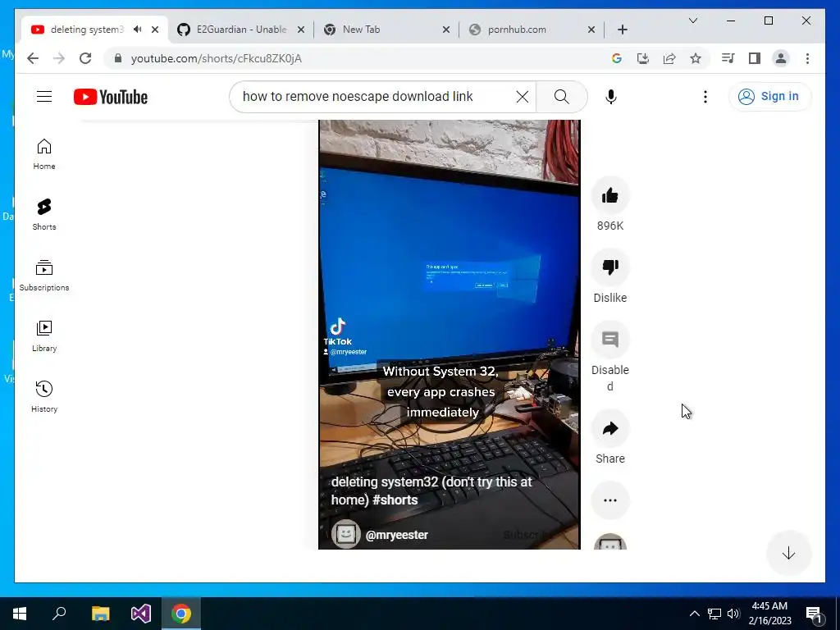Open the disabled comments button

[x=610, y=339]
